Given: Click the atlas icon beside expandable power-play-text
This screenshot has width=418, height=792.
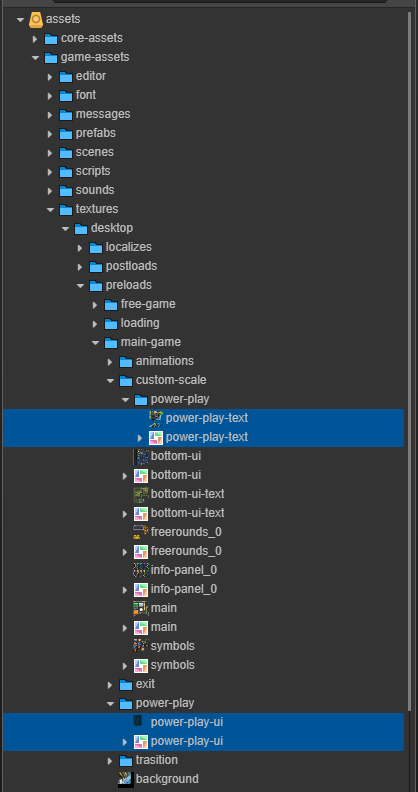Looking at the screenshot, I should (x=156, y=437).
